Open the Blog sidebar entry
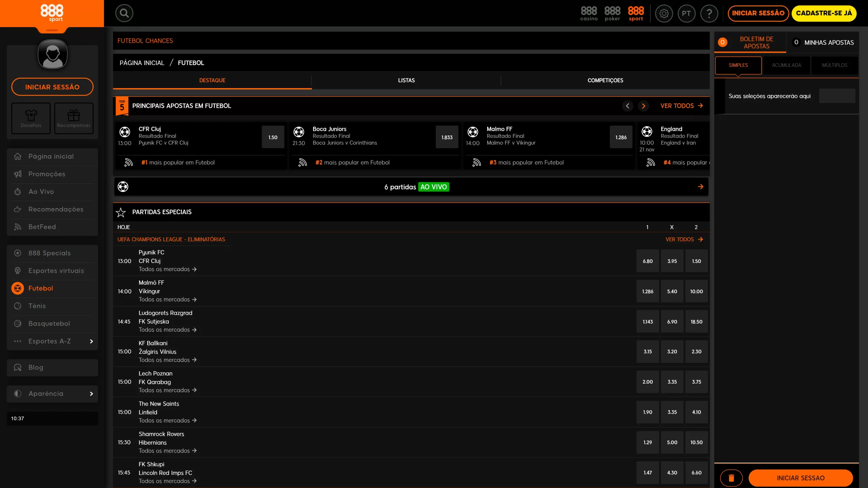This screenshot has width=868, height=488. coord(53,367)
